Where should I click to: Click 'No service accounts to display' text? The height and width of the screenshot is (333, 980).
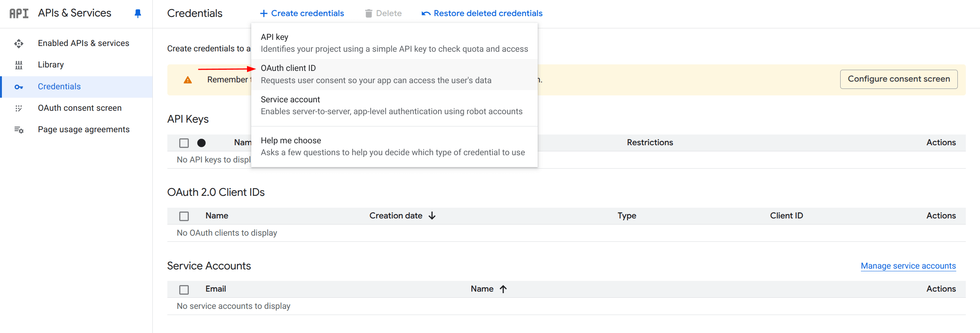(x=234, y=306)
